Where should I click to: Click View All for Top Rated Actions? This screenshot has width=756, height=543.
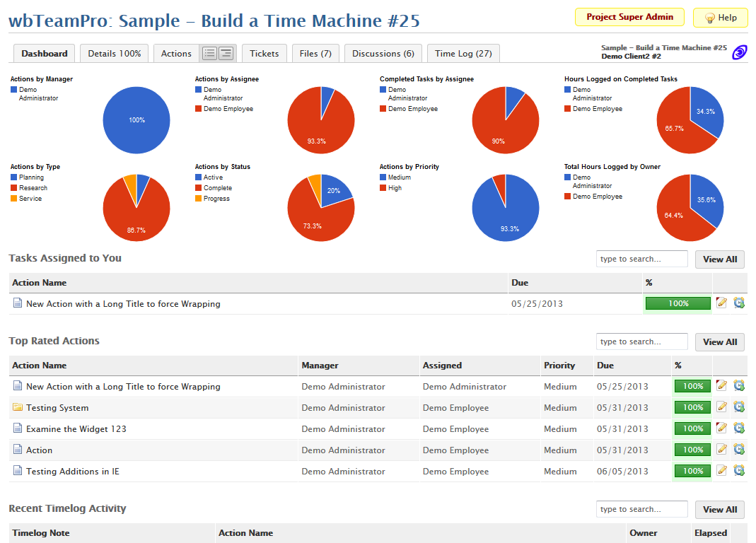(x=719, y=342)
